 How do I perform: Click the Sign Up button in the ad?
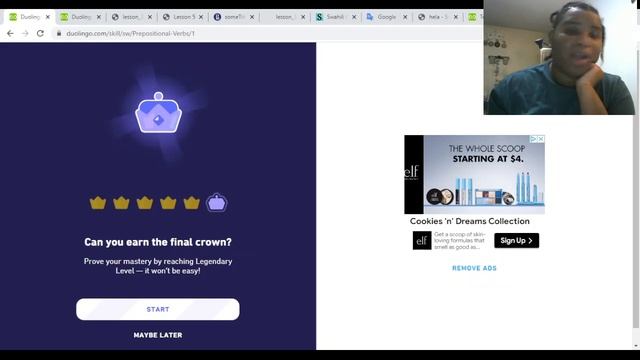516,240
